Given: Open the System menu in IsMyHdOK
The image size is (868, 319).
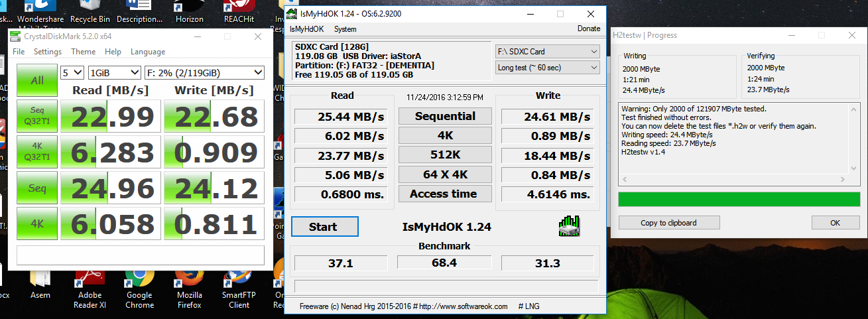Looking at the screenshot, I should [345, 29].
